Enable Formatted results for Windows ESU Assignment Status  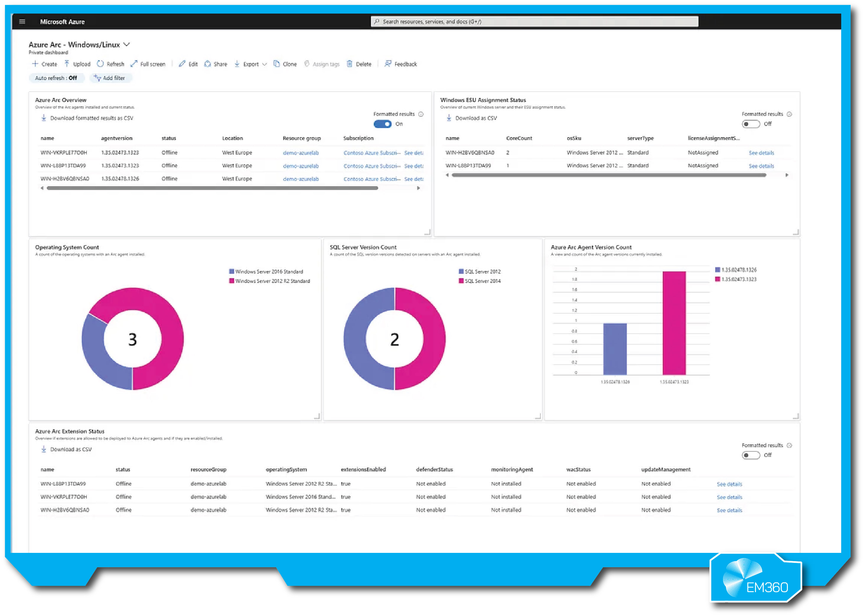coord(751,124)
